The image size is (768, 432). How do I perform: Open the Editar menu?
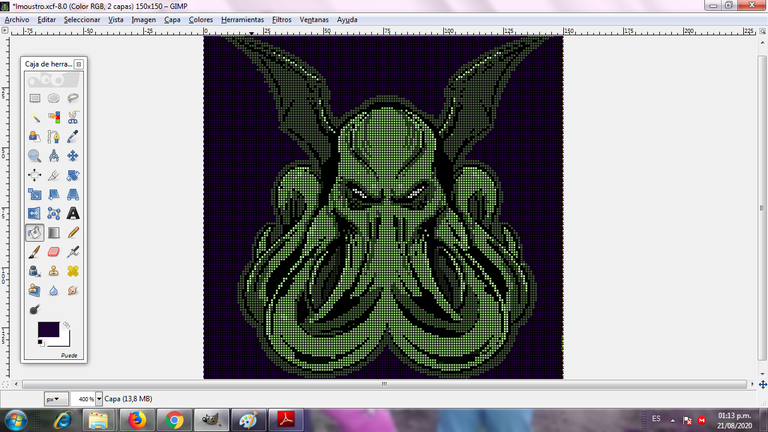[47, 20]
